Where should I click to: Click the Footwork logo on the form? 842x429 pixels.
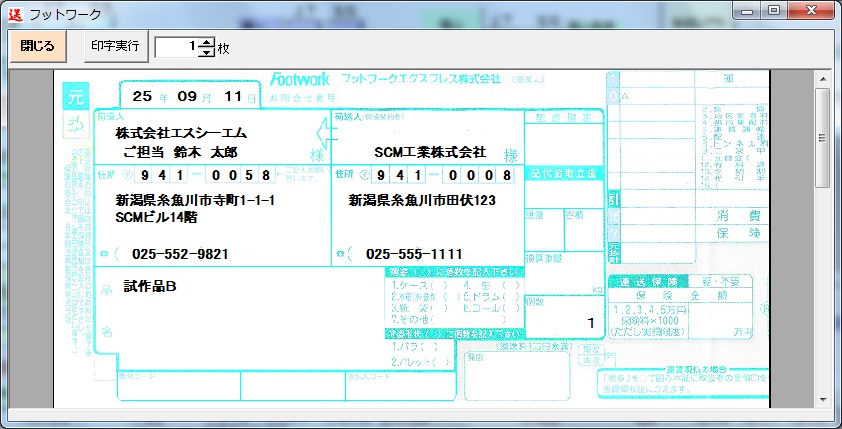point(300,79)
